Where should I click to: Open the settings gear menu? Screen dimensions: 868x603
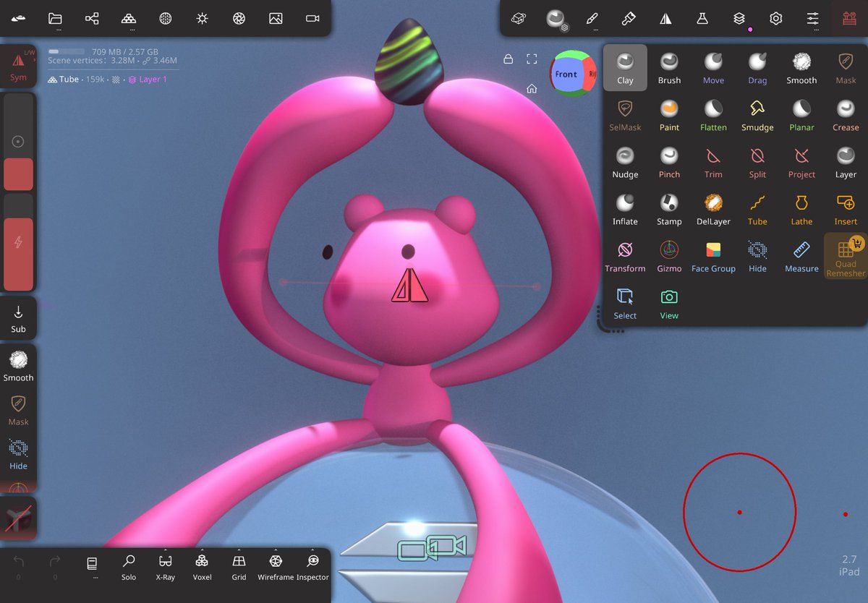[775, 19]
